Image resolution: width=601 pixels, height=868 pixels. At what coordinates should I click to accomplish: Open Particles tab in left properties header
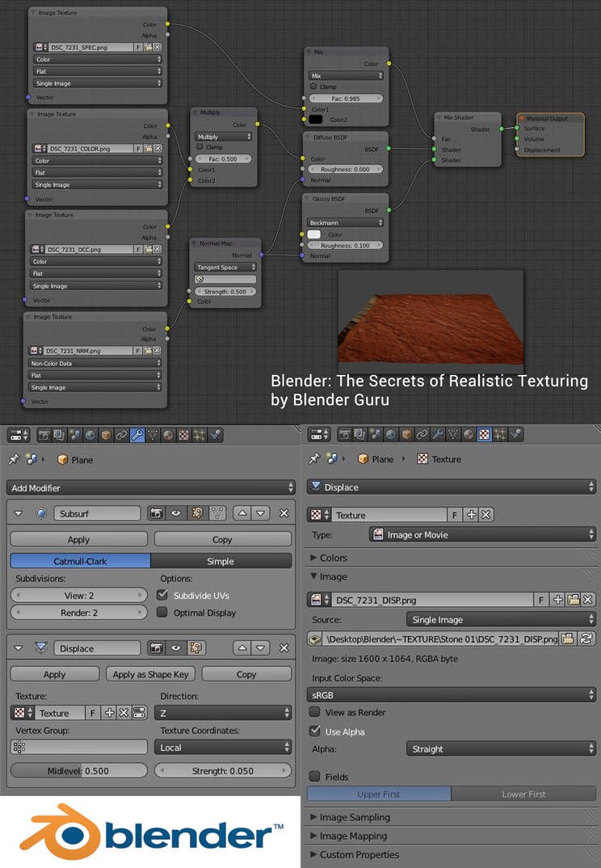click(x=200, y=435)
